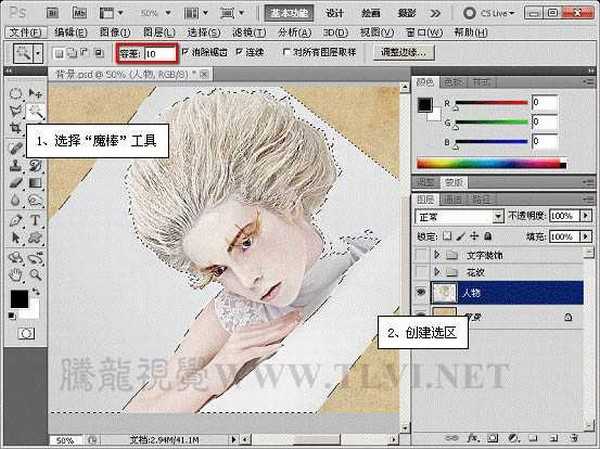
Task: Uncheck the 消除锯齿 anti-alias checkbox
Action: pyautogui.click(x=185, y=52)
